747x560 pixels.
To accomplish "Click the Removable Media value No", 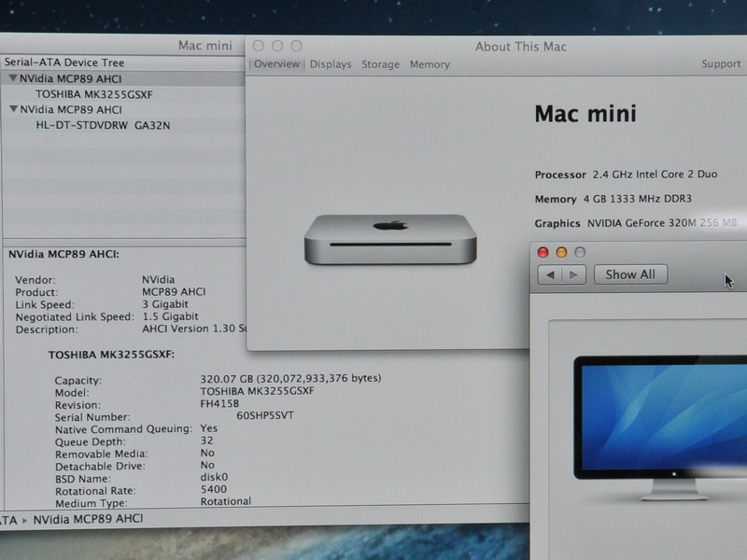I will click(207, 453).
